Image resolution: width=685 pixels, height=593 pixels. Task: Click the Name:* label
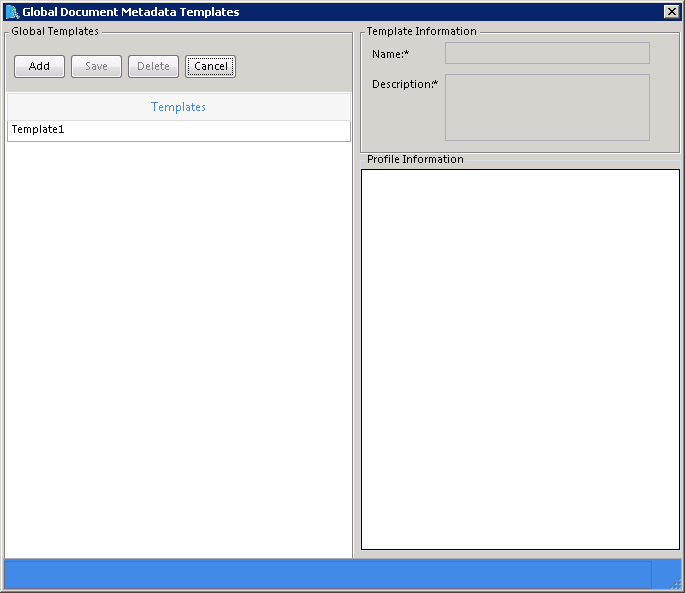tap(391, 53)
